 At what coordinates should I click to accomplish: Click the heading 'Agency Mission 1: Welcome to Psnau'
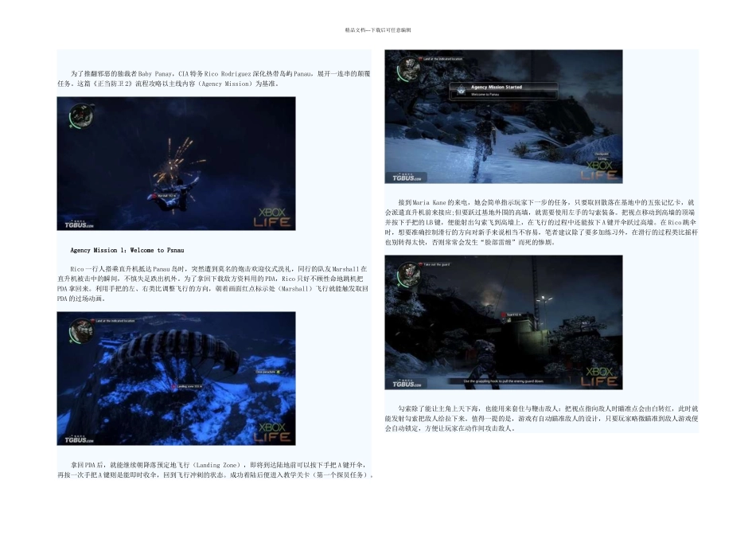click(x=127, y=250)
